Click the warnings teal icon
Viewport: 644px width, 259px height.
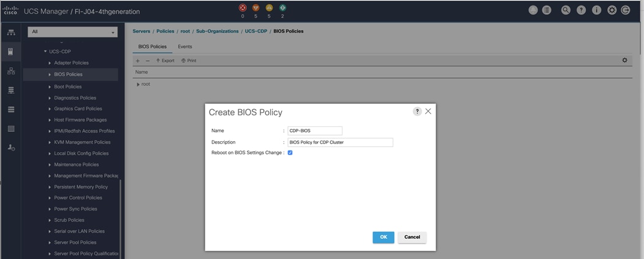(x=282, y=8)
